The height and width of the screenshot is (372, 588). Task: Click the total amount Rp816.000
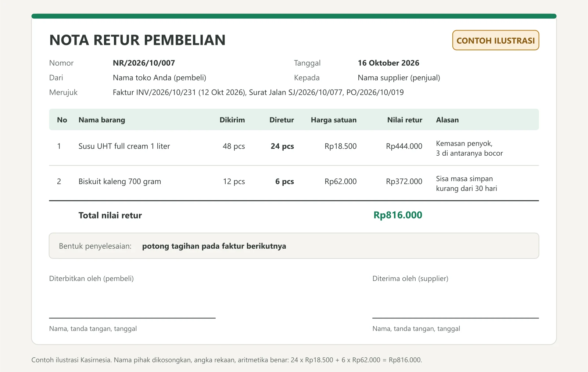[398, 215]
